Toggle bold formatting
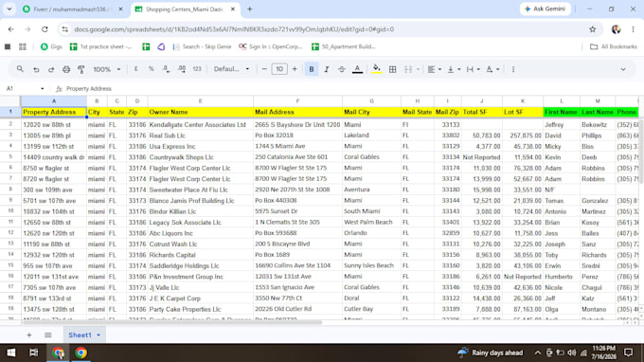 tap(312, 69)
